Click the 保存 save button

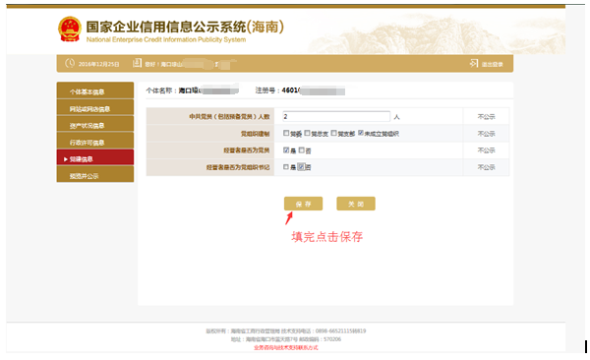[x=303, y=204]
